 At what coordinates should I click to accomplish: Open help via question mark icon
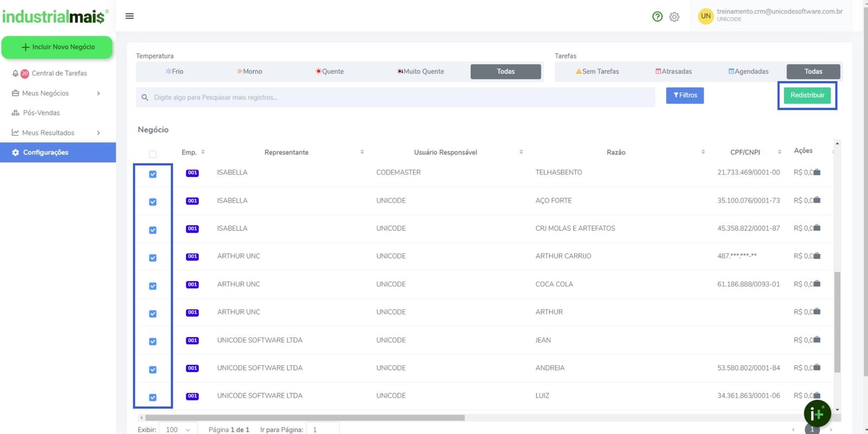(x=657, y=17)
